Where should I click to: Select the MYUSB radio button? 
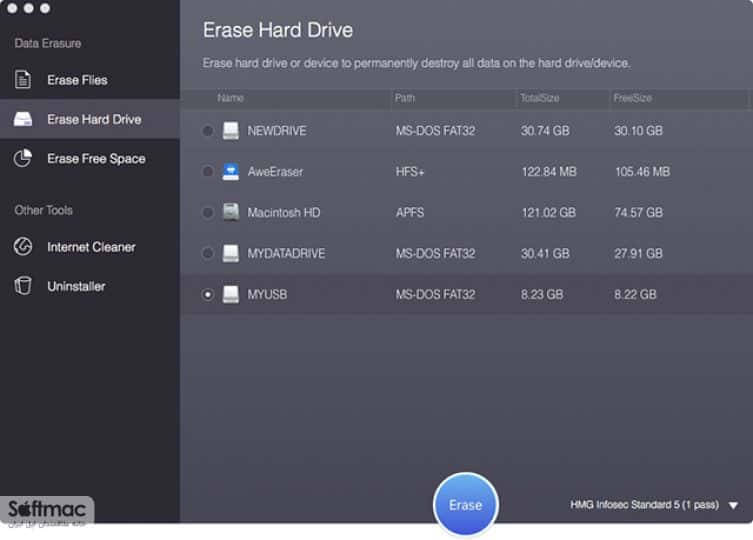(x=207, y=294)
